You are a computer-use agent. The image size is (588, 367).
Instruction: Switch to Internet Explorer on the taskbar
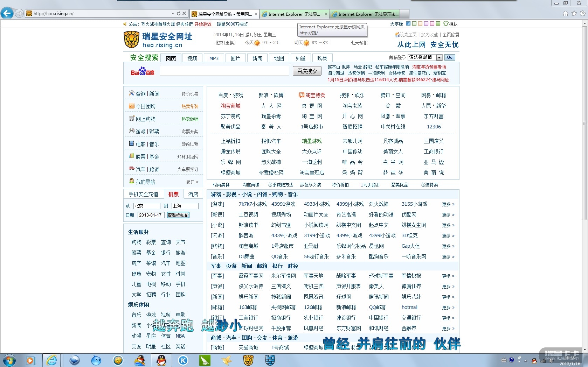pyautogui.click(x=52, y=360)
